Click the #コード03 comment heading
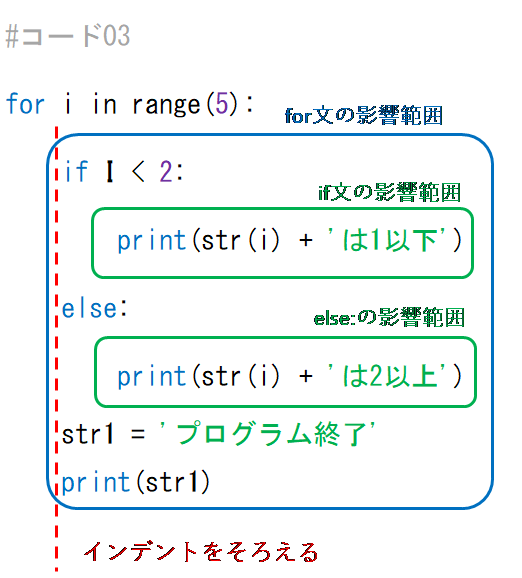The width and height of the screenshot is (522, 578). tap(67, 36)
